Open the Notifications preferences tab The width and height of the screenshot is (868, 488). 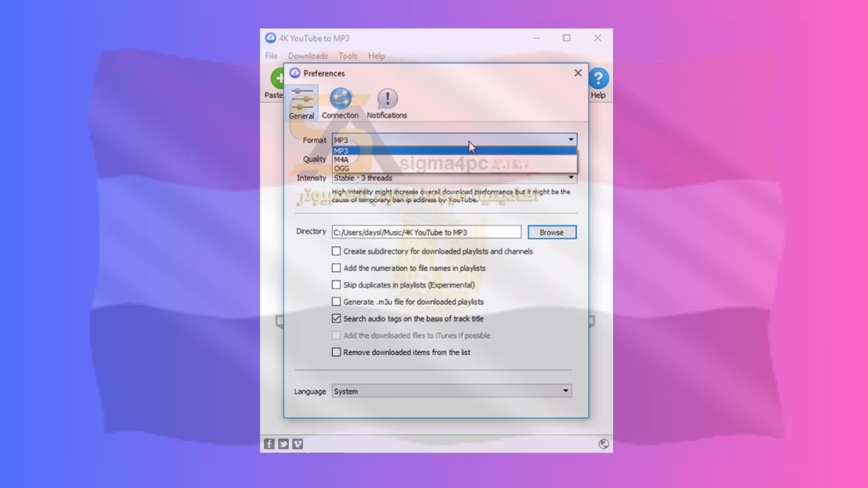[387, 103]
